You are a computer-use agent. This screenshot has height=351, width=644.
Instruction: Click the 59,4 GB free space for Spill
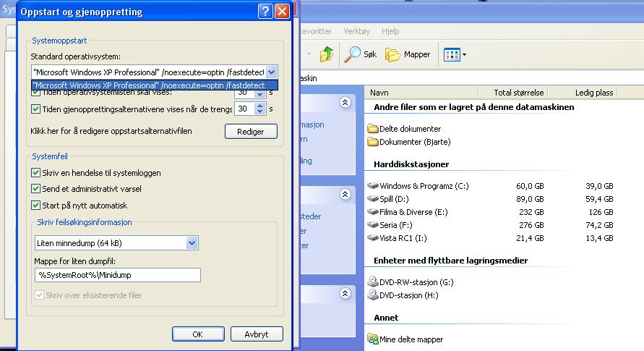599,199
